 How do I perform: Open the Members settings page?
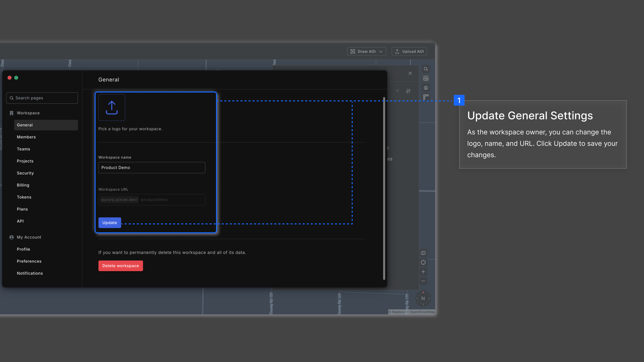(x=26, y=137)
